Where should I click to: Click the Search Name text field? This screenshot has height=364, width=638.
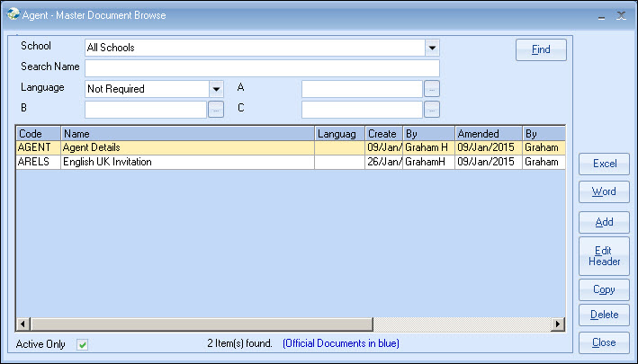tap(262, 68)
